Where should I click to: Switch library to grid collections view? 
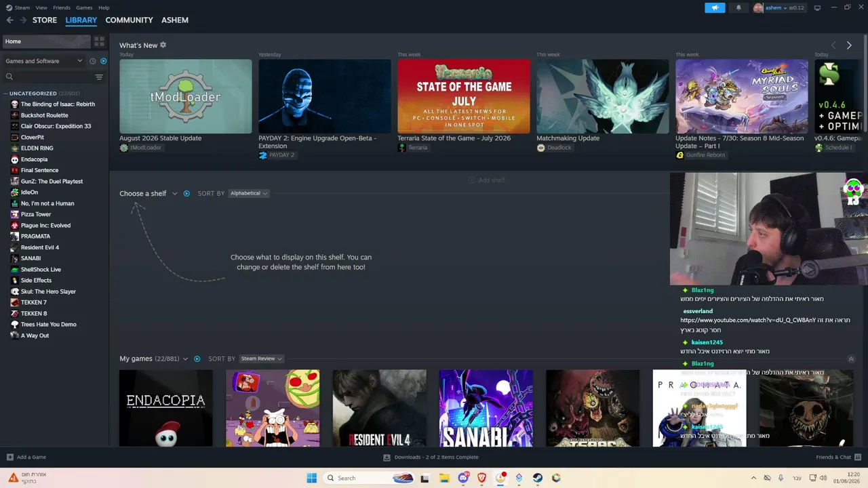pyautogui.click(x=99, y=41)
